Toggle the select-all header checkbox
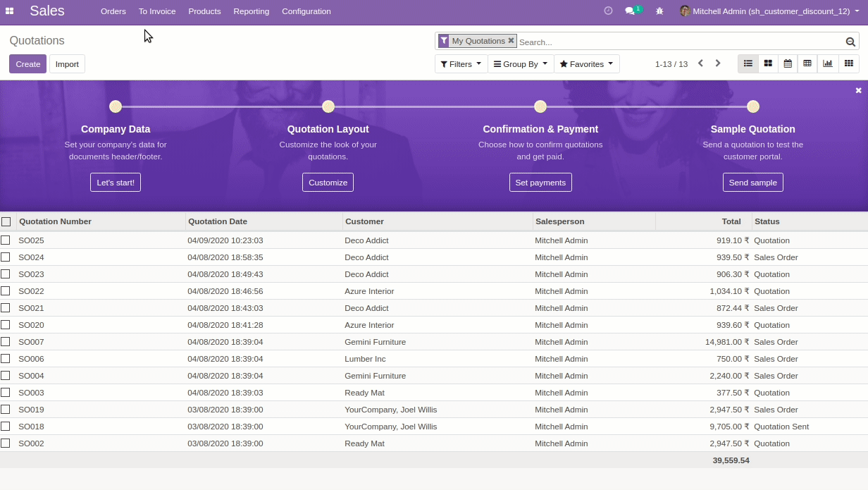The height and width of the screenshot is (490, 868). pos(6,221)
